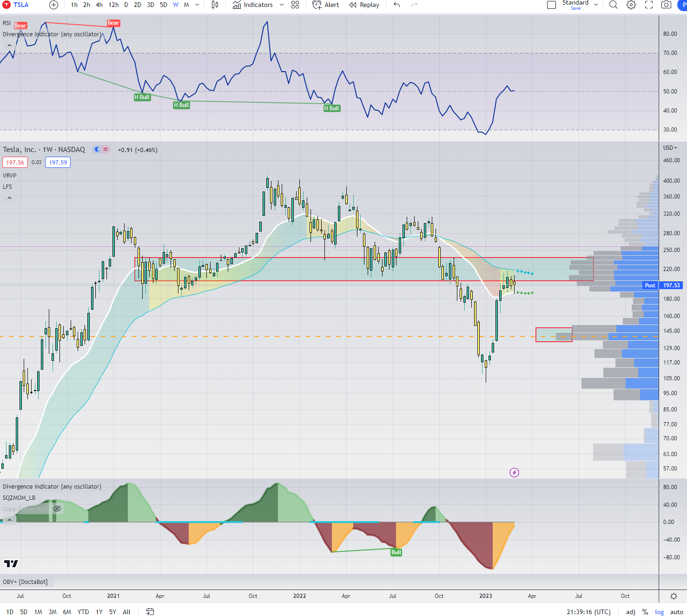
Task: Select the SQZMOM_LB indicator label
Action: [x=19, y=497]
